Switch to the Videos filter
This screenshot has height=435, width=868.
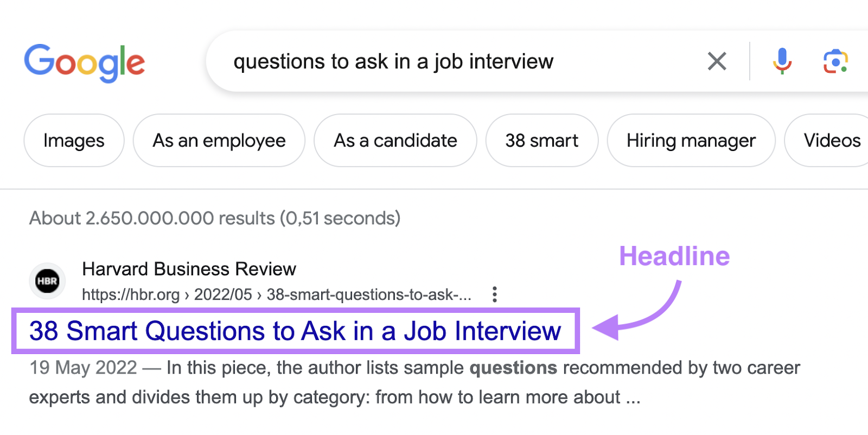tap(831, 141)
